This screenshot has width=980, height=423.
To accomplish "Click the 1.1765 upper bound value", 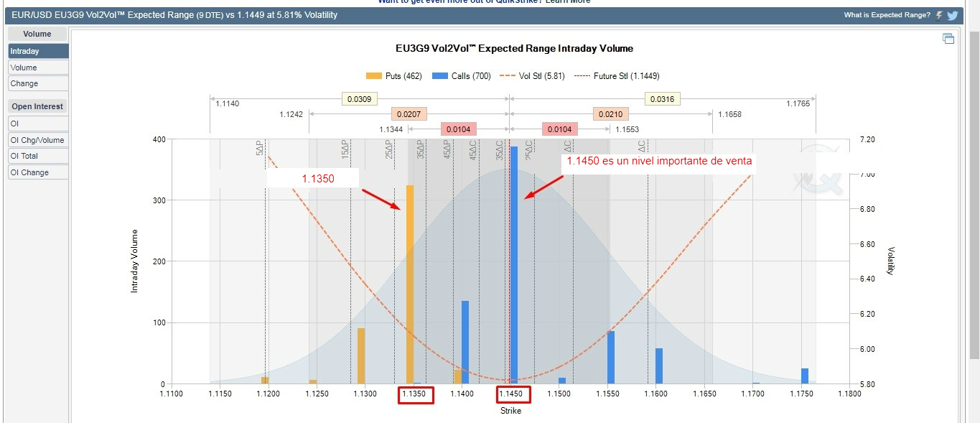I will pos(798,104).
